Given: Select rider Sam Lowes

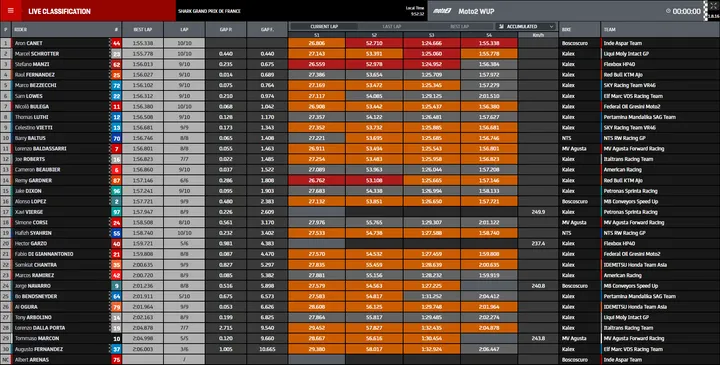Looking at the screenshot, I should 28,96.
